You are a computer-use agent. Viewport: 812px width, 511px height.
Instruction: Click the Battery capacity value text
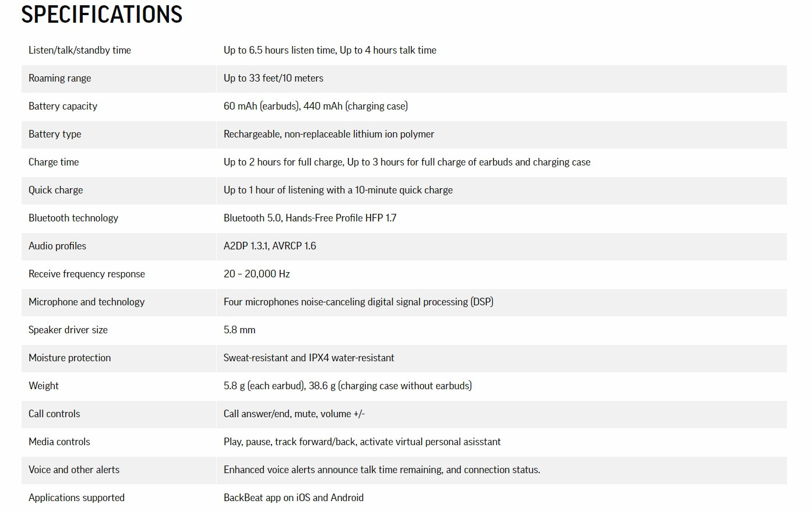(x=315, y=106)
